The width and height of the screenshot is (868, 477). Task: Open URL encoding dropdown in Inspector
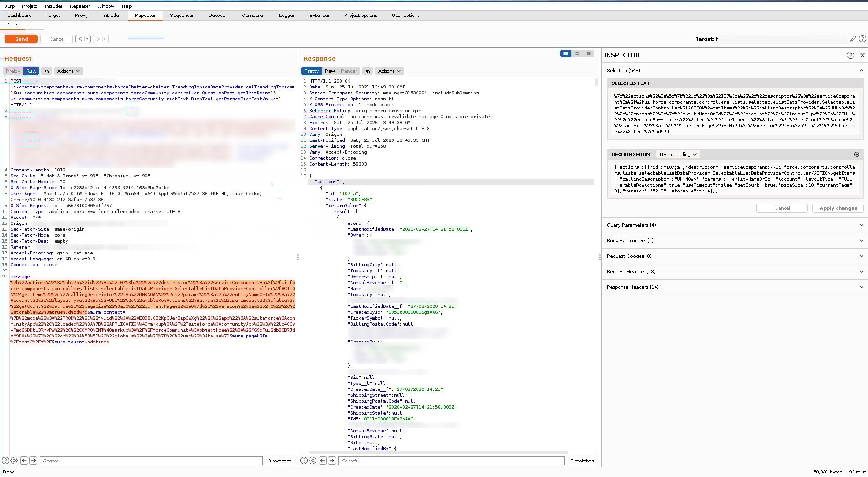(x=678, y=155)
